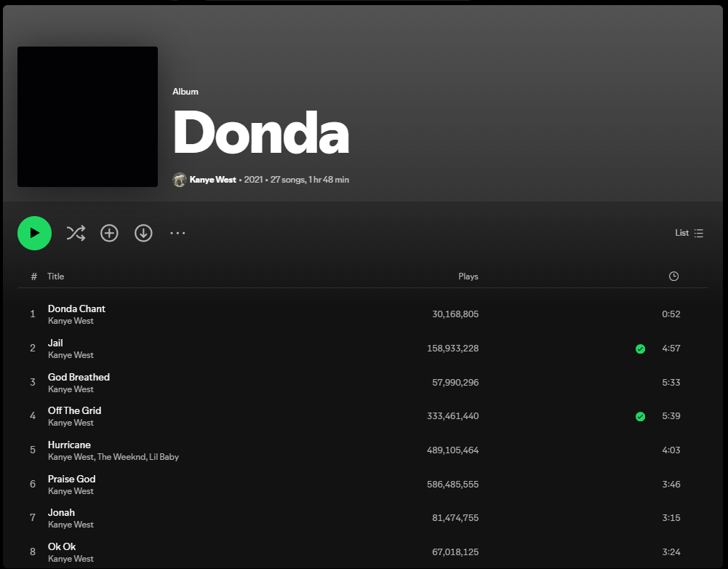The height and width of the screenshot is (569, 728).
Task: Open Kanye West artist avatar
Action: click(x=179, y=180)
